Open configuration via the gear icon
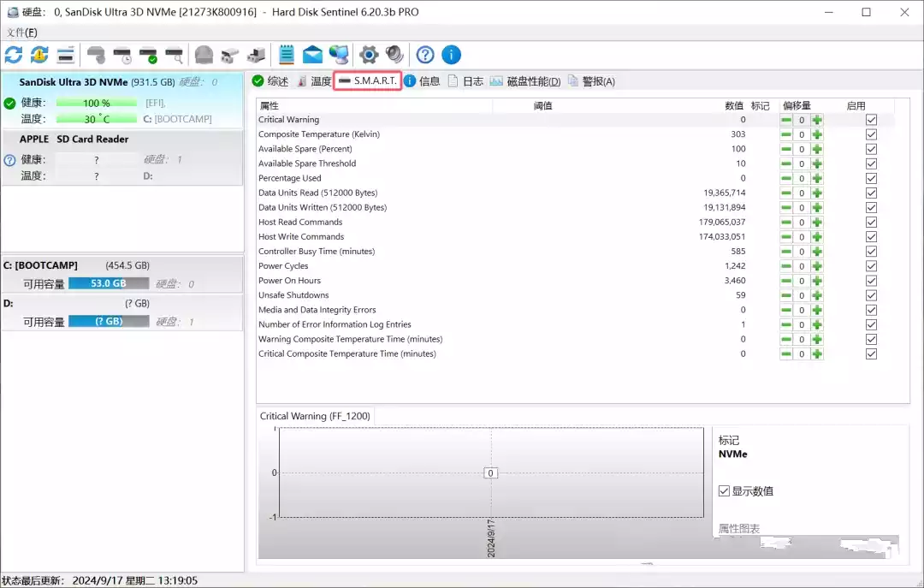Image resolution: width=924 pixels, height=588 pixels. pyautogui.click(x=369, y=55)
